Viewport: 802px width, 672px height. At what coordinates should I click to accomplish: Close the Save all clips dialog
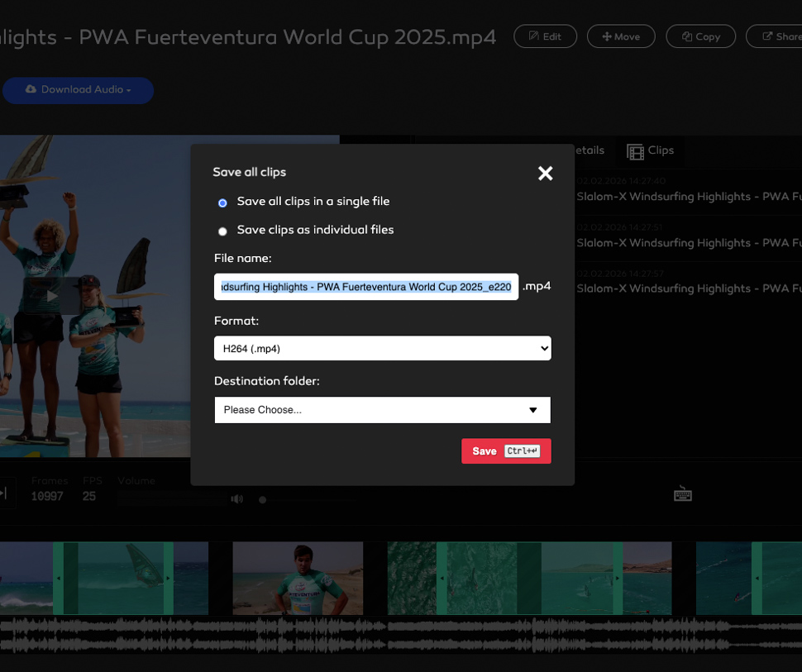(x=545, y=173)
